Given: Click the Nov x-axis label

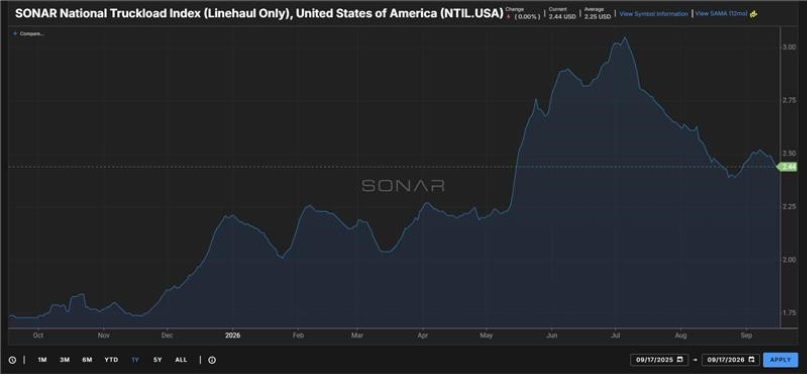Looking at the screenshot, I should tap(103, 335).
